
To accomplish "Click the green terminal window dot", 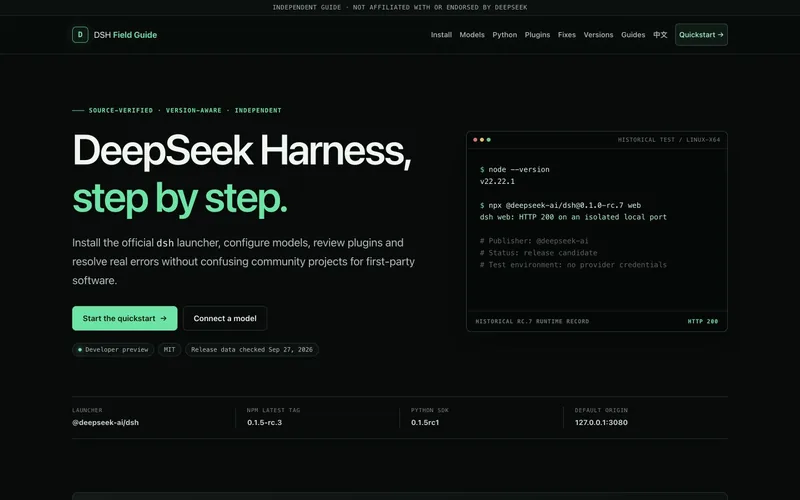I will pos(489,140).
